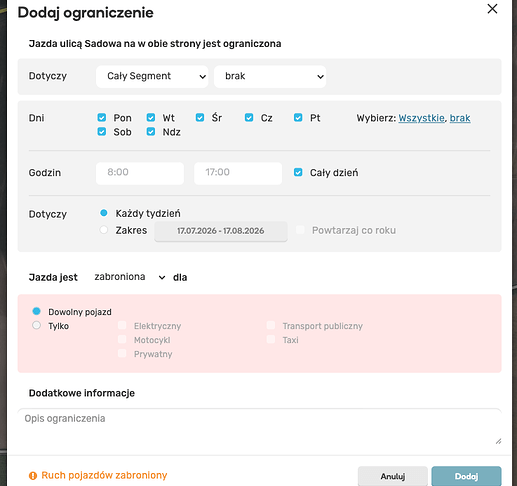Uncheck the Pon day checkbox

click(x=102, y=117)
